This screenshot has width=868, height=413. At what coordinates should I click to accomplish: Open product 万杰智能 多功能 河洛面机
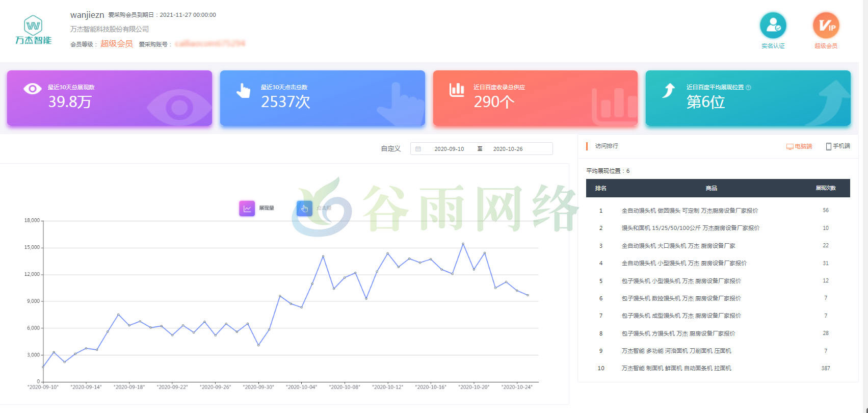[676, 351]
